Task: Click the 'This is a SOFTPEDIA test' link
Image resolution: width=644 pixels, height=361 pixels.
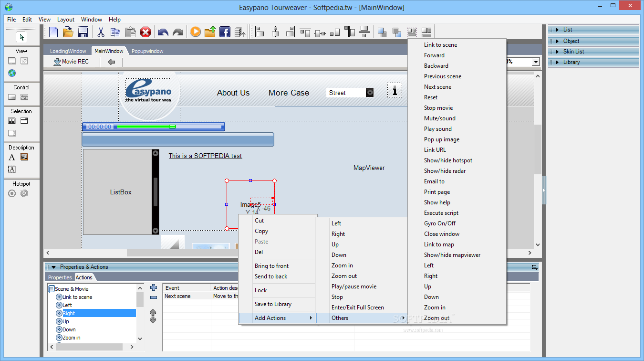Action: (x=205, y=156)
